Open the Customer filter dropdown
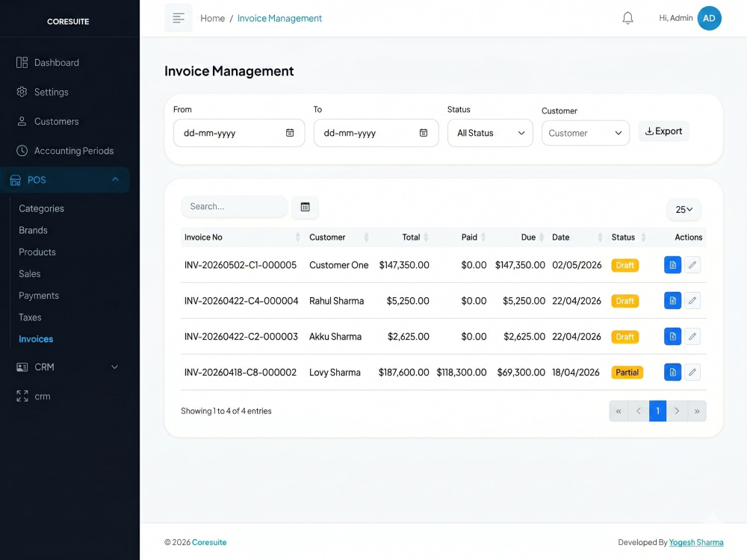Screen dimensions: 747x560 pyautogui.click(x=585, y=133)
